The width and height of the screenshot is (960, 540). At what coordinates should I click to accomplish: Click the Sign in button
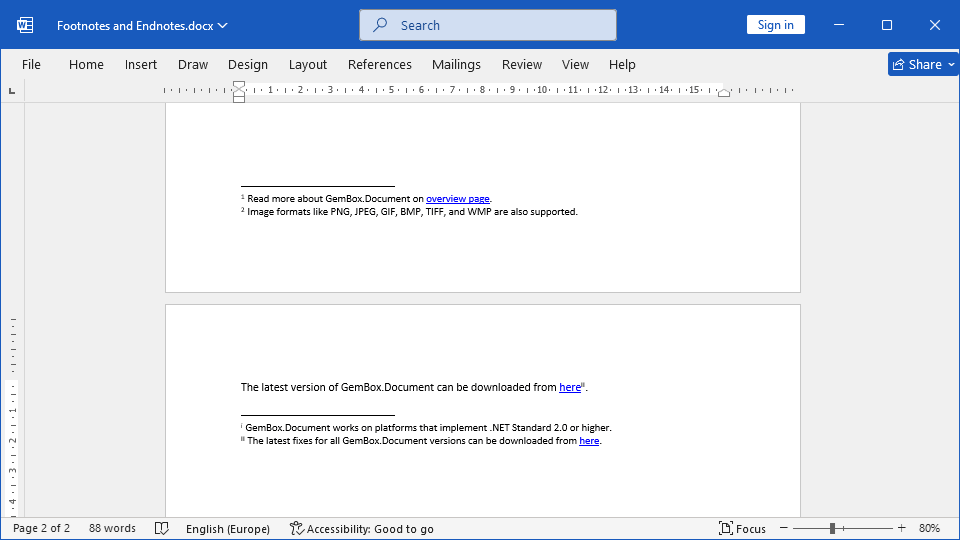pos(775,25)
